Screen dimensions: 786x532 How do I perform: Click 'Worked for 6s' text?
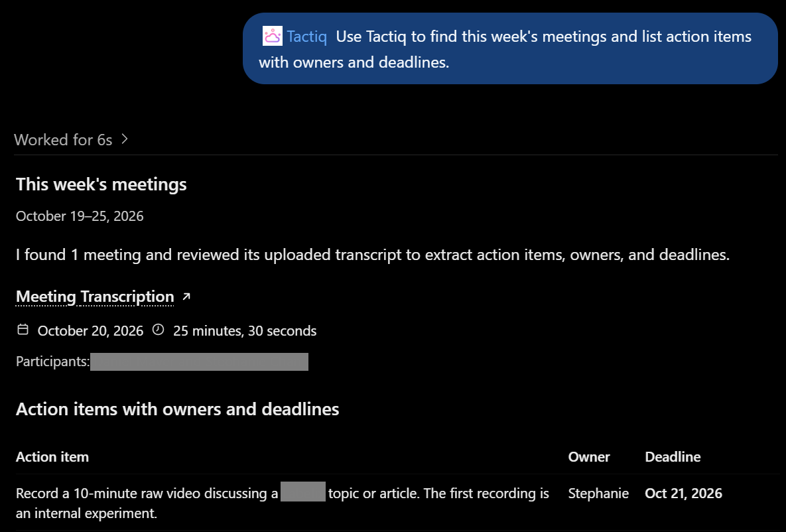pos(63,139)
